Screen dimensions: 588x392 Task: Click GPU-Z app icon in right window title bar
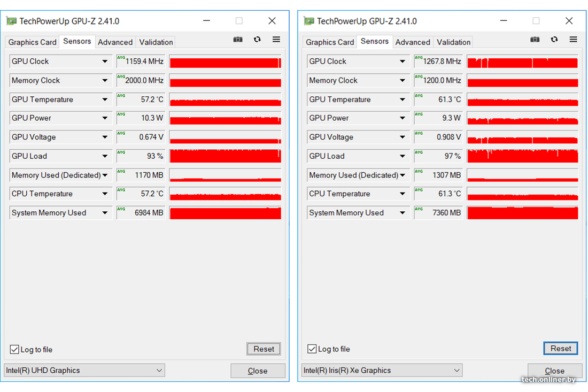pyautogui.click(x=308, y=21)
